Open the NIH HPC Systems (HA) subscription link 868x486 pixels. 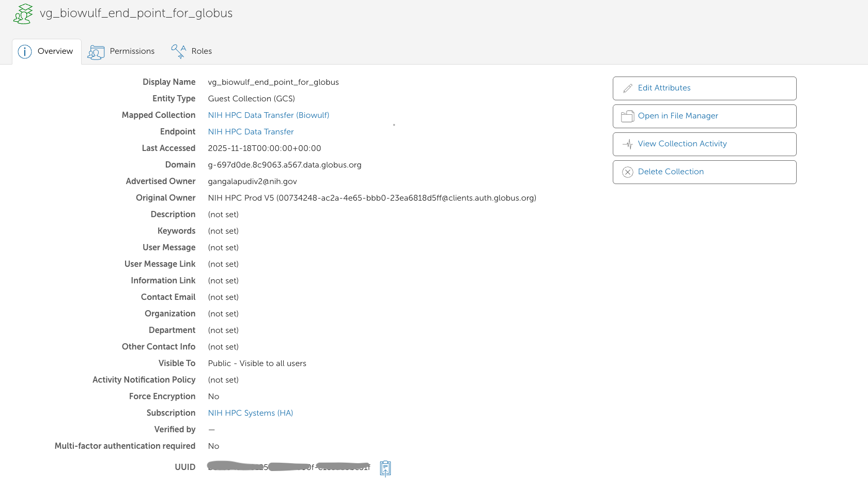pos(250,413)
